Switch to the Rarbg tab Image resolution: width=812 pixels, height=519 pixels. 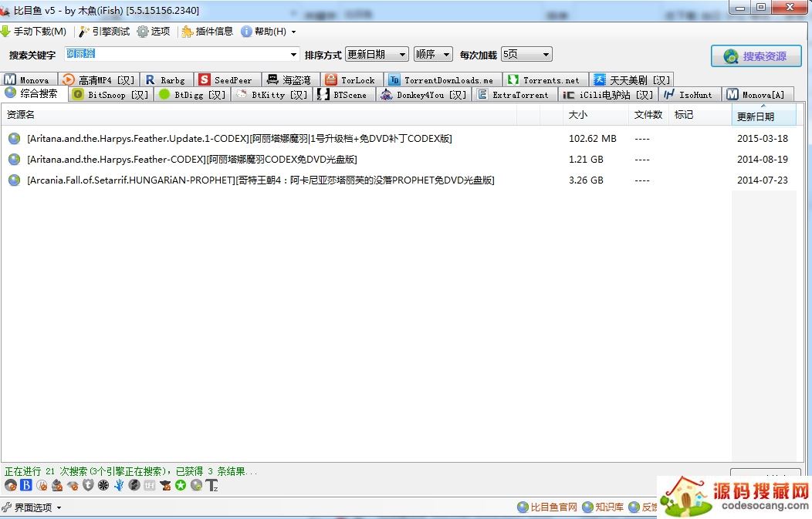[167, 79]
